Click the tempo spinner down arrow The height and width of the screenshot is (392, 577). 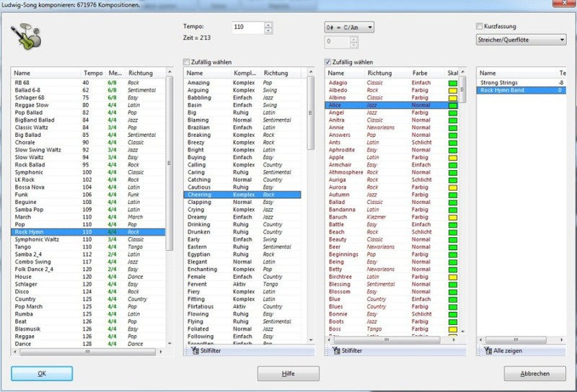[268, 30]
